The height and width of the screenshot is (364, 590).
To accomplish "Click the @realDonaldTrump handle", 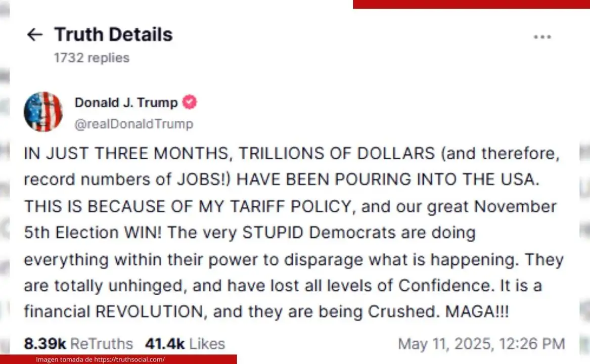I will [134, 124].
